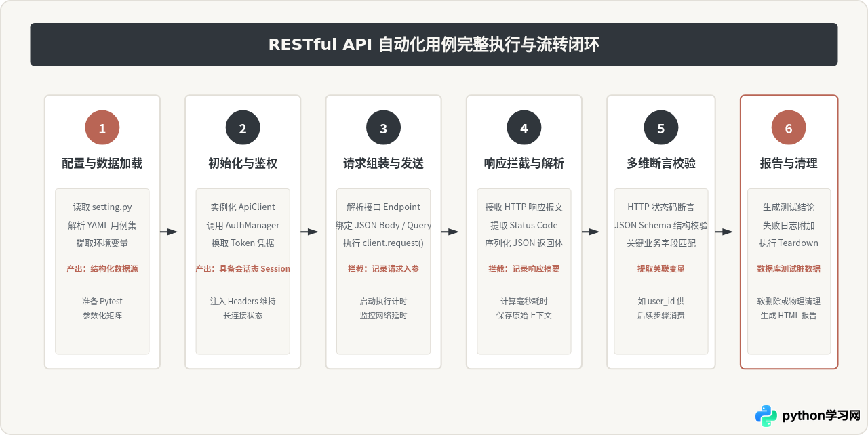Click the line "解析接口 Endpoint"

(x=383, y=207)
